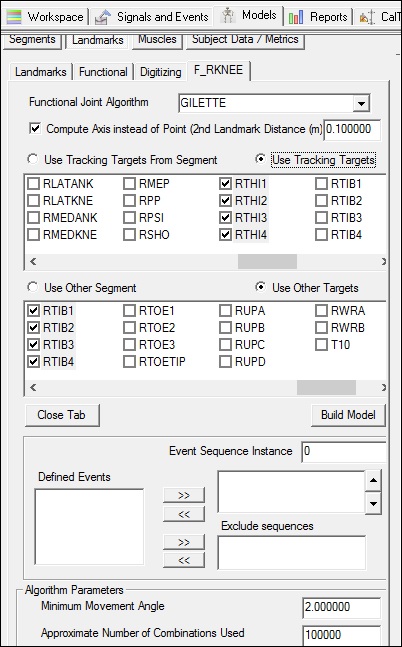Choose Use Other Segment radio option
This screenshot has width=402, height=647.
pyautogui.click(x=32, y=287)
